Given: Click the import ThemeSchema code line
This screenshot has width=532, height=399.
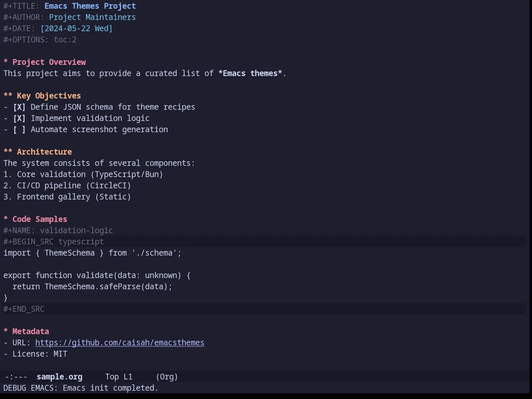Looking at the screenshot, I should click(92, 253).
